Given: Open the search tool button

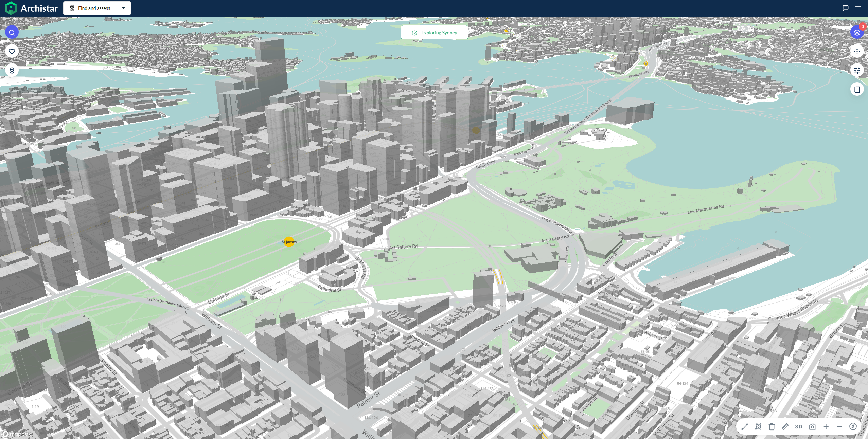Looking at the screenshot, I should coord(12,33).
